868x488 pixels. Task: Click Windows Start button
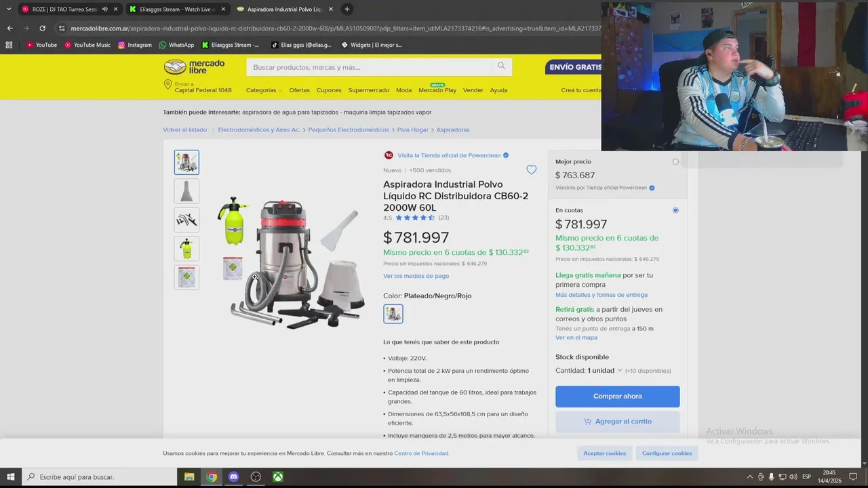point(11,476)
